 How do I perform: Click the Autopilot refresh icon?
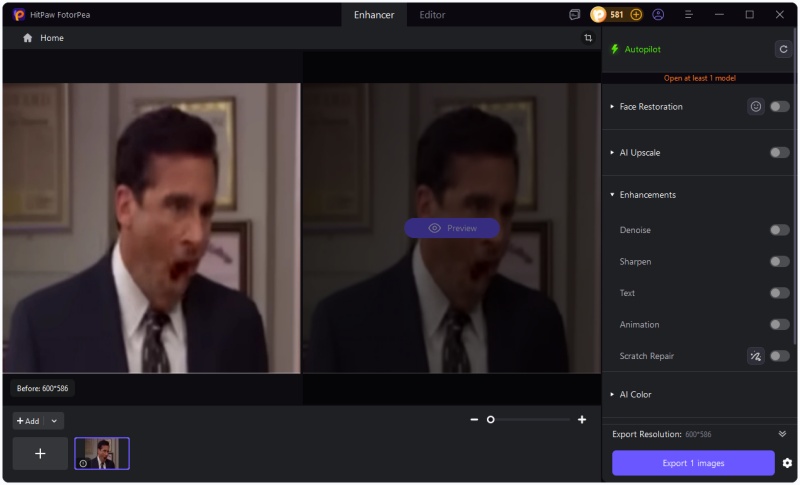tap(783, 49)
